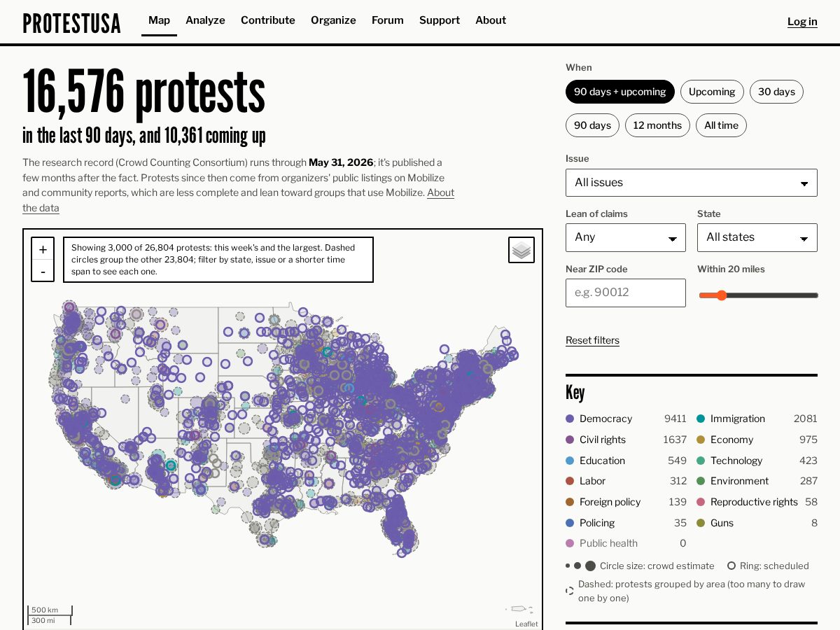Filter by Economy in the key
Viewport: 840px width, 630px height.
click(757, 440)
